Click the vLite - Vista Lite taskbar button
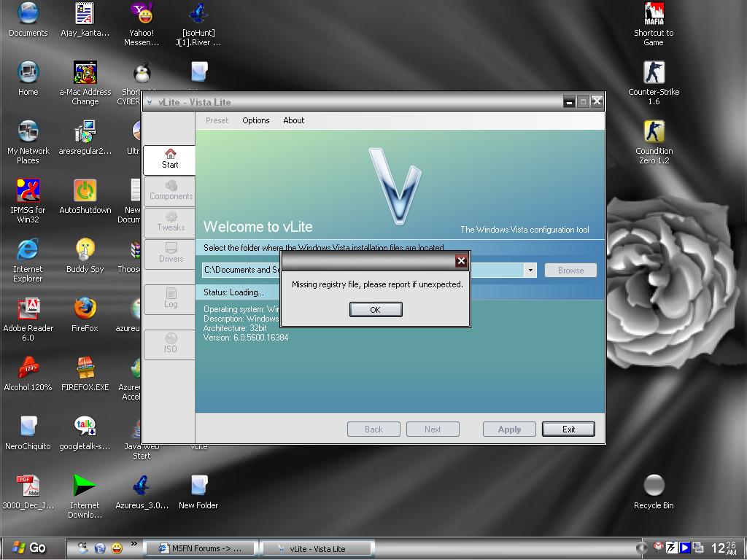The width and height of the screenshot is (747, 560). click(x=317, y=548)
